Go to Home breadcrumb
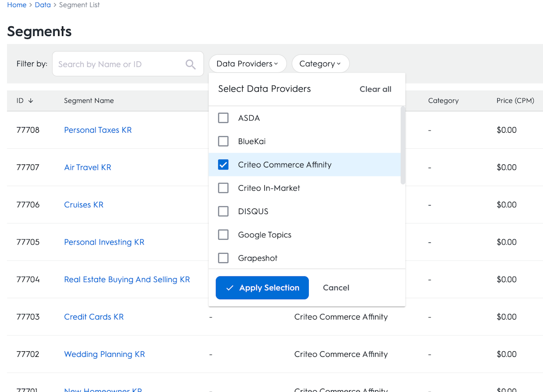This screenshot has height=392, width=543. (17, 5)
